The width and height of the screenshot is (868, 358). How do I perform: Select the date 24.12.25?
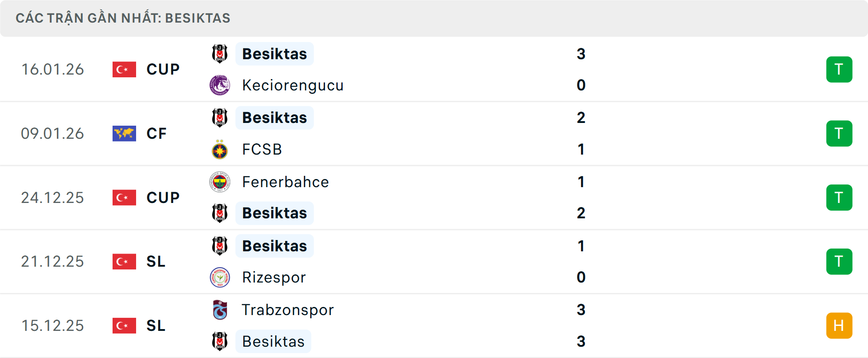52,198
